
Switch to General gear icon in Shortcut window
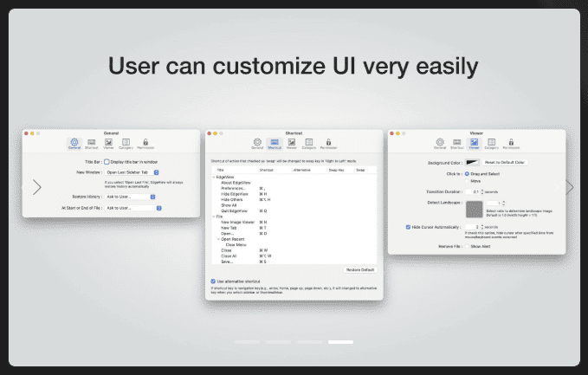257,144
